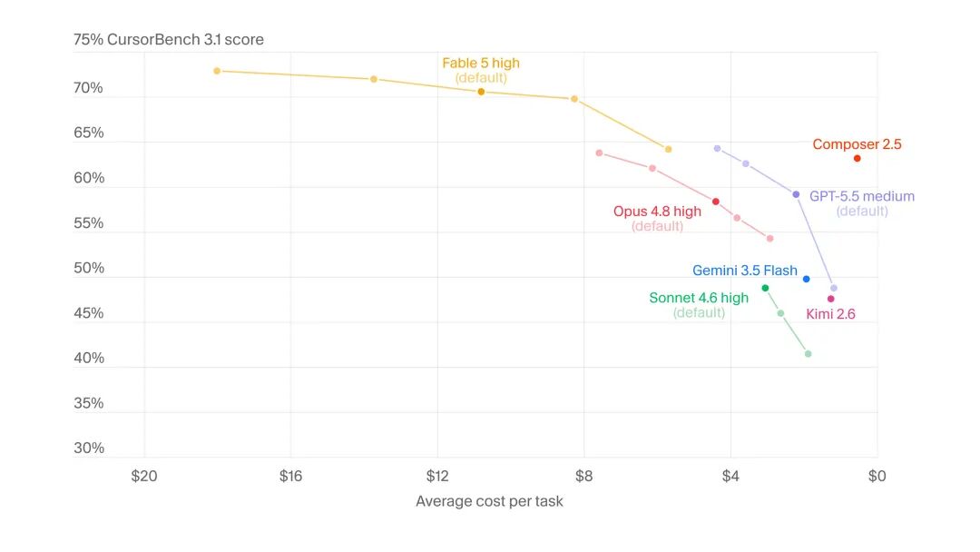This screenshot has height=552, width=980.
Task: Click the Opus 4.8 high default marker
Action: coord(716,202)
